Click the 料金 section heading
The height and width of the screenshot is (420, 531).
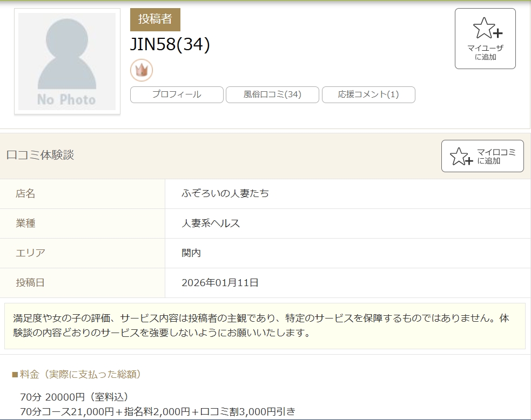(x=77, y=374)
